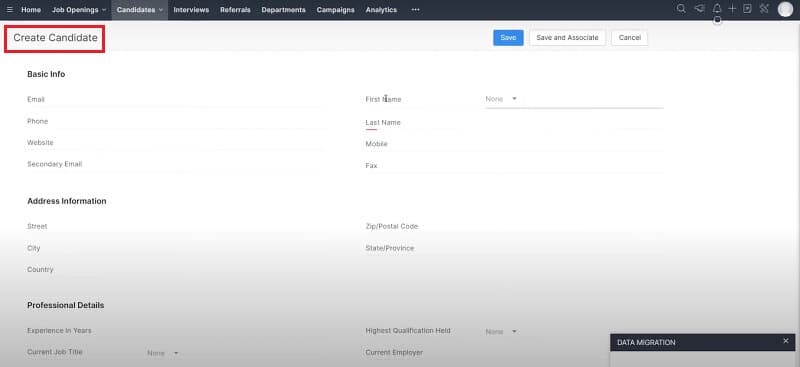Open the Departments tab

284,10
